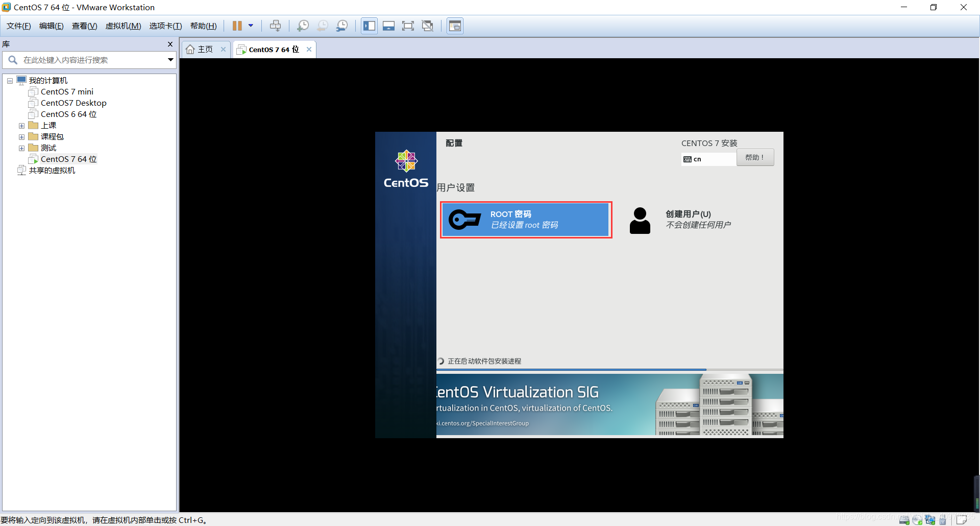The height and width of the screenshot is (526, 980).
Task: Click the CentOS logo in installer
Action: click(x=406, y=169)
